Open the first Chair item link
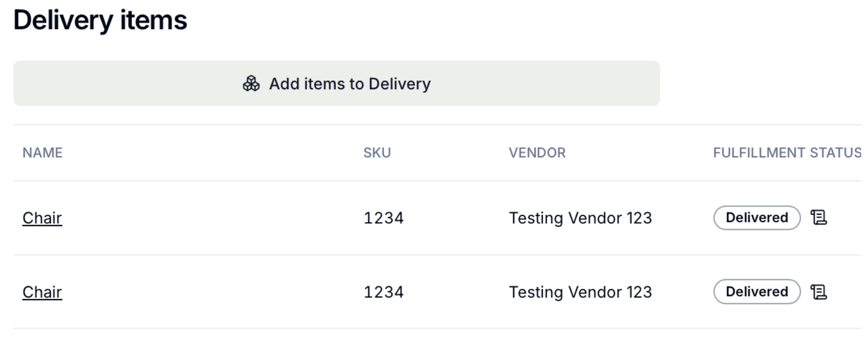The image size is (868, 340). [x=42, y=218]
